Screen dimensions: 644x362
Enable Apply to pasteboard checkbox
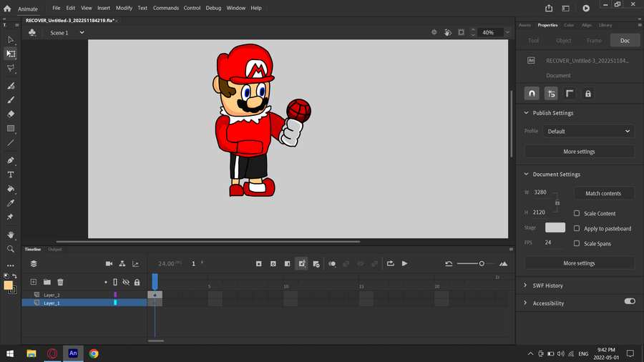tap(577, 228)
